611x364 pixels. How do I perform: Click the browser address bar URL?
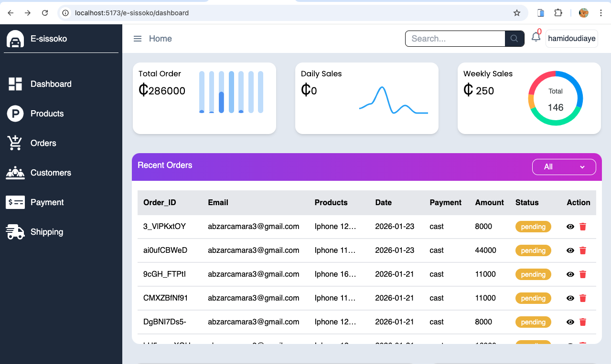(132, 13)
